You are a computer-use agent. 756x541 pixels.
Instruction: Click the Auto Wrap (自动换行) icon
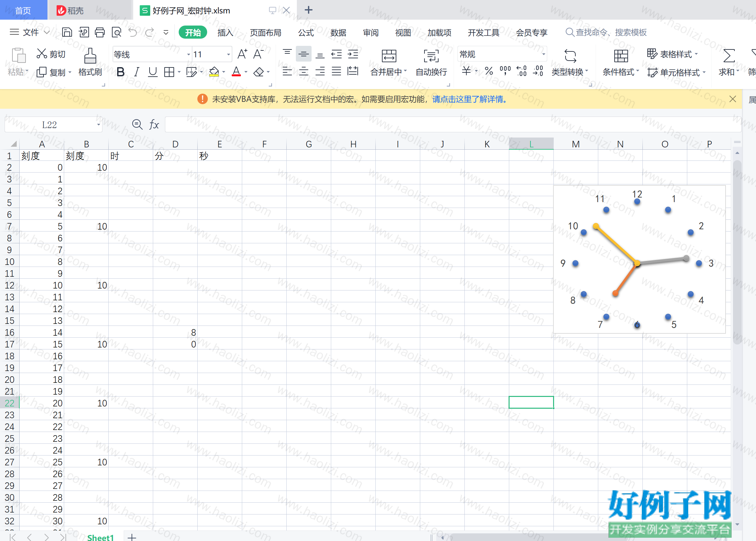coord(431,56)
